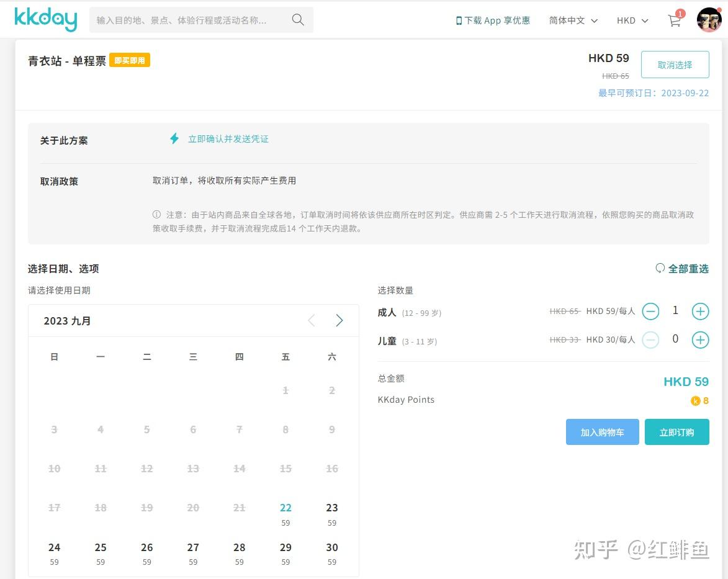Viewport: 728px width, 579px height.
Task: Go to next month with the right arrow
Action: point(339,320)
